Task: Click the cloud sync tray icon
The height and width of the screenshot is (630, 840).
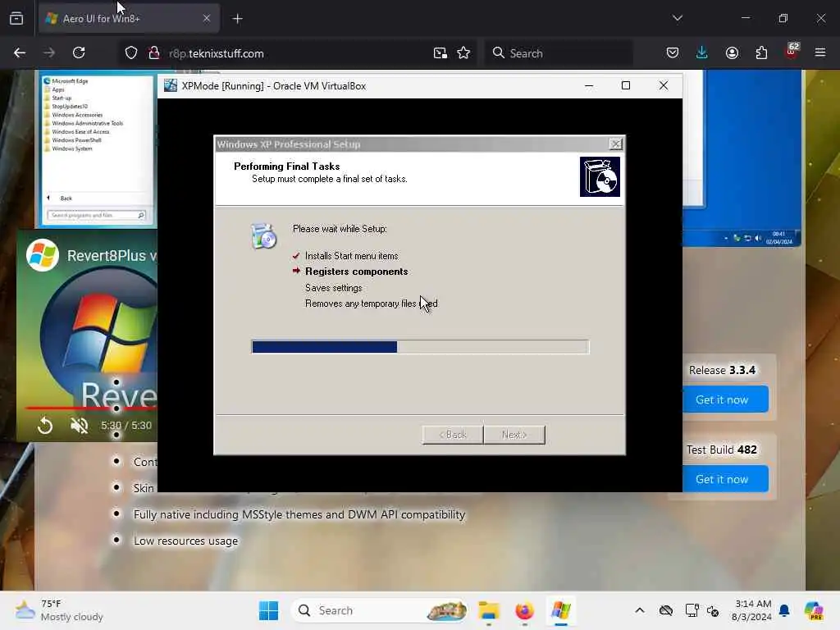Action: (666, 610)
